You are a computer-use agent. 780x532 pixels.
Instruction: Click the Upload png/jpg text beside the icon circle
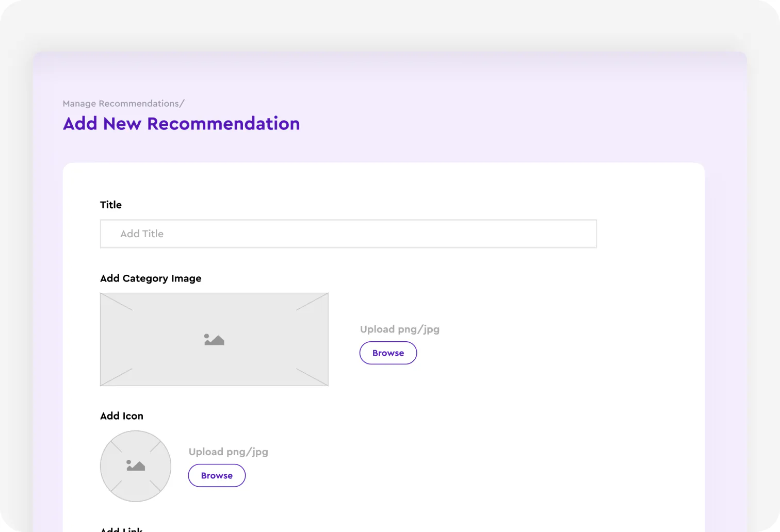[229, 452]
